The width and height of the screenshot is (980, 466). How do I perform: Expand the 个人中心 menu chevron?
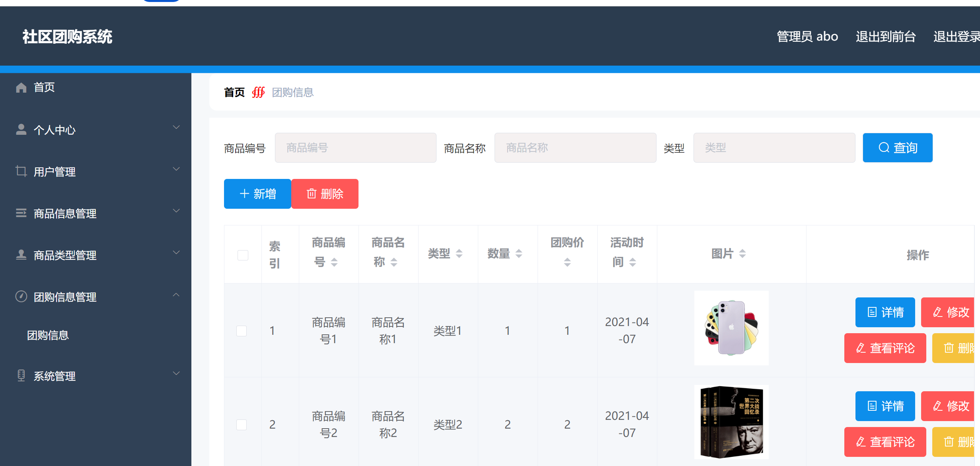(176, 127)
